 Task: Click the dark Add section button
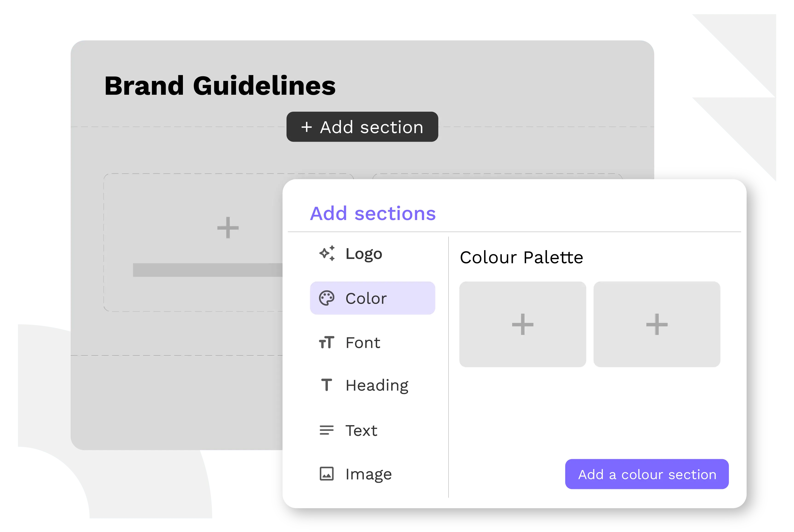coord(362,127)
